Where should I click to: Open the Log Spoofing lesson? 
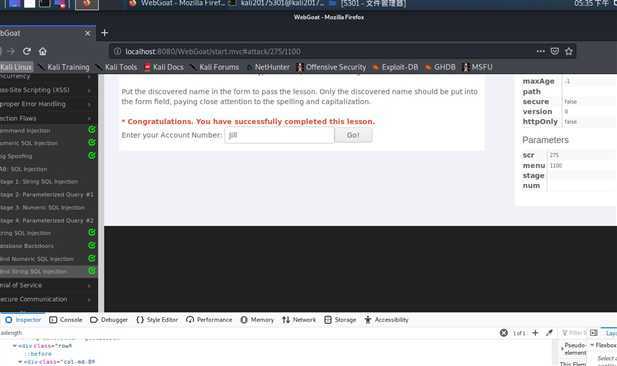pos(16,156)
